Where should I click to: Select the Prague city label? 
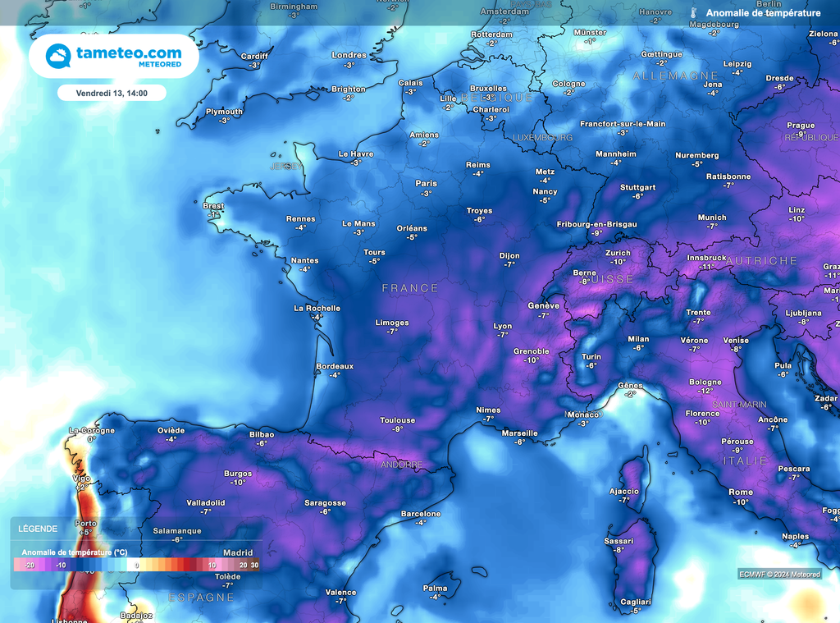tap(801, 126)
